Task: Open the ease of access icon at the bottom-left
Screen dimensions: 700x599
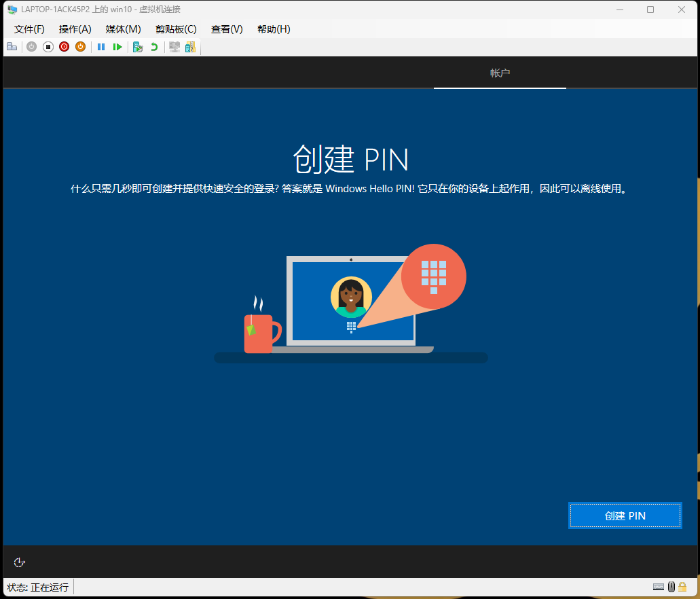Action: [19, 562]
